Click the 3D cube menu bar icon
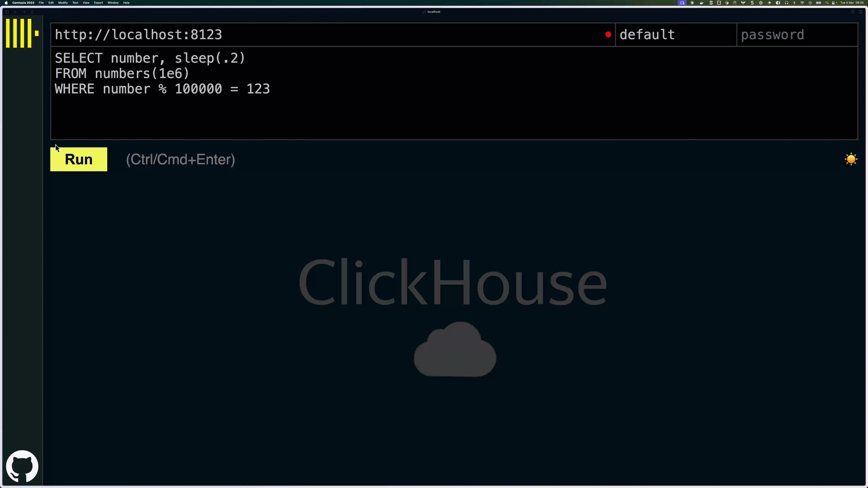The width and height of the screenshot is (868, 488). [x=727, y=3]
